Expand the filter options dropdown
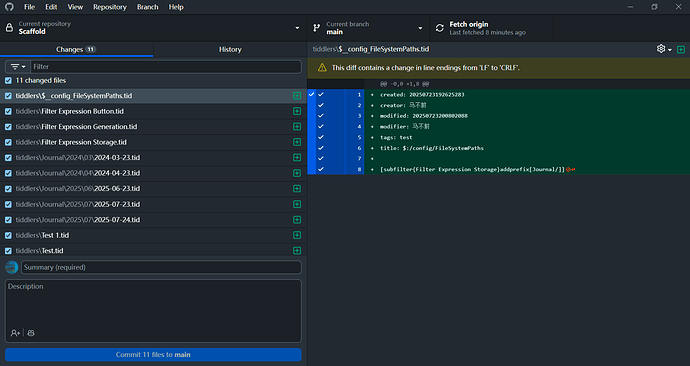This screenshot has height=366, width=690. point(18,67)
